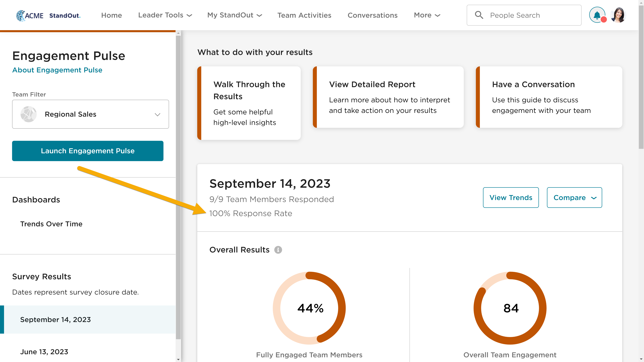Open the View Detailed Report card
Image resolution: width=644 pixels, height=362 pixels.
click(x=388, y=97)
